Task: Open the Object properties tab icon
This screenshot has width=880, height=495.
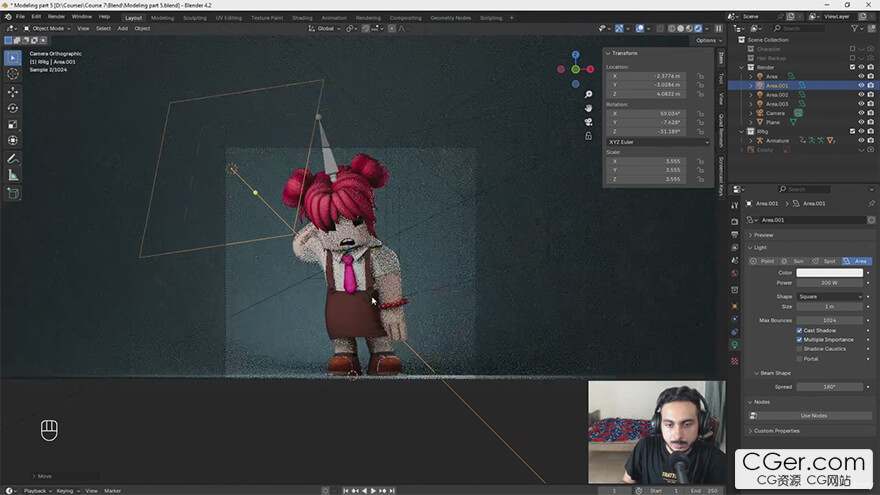Action: pos(735,306)
